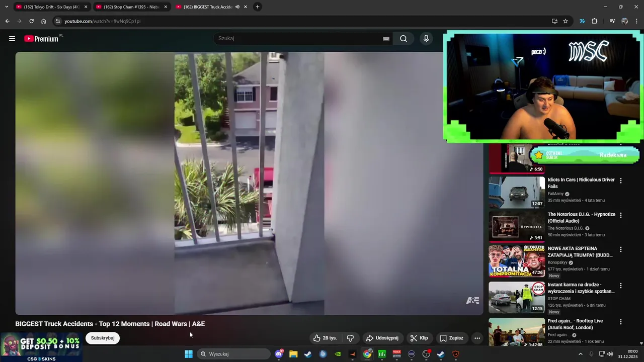The width and height of the screenshot is (644, 362).
Task: Show hidden system tray icons
Action: pos(580,354)
